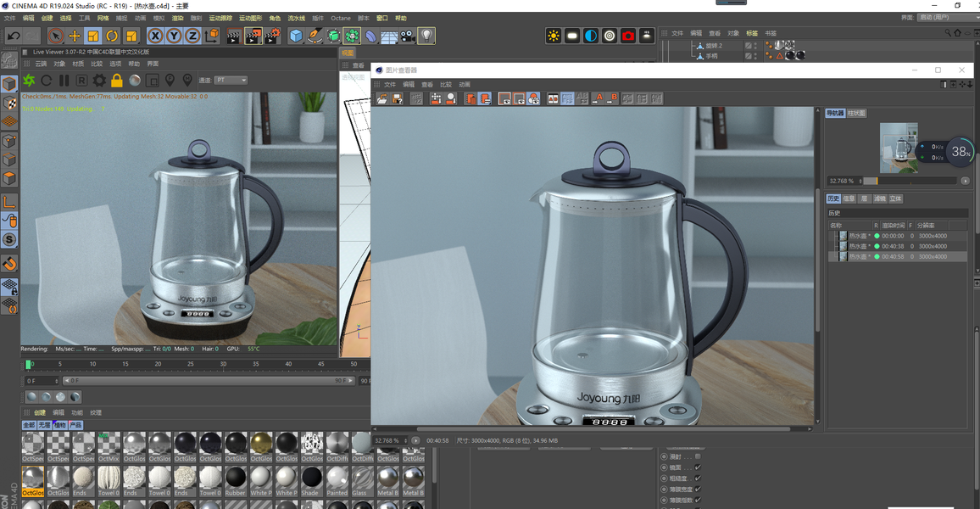Image resolution: width=980 pixels, height=509 pixels.
Task: Open 材质 menu in Live Viewer
Action: 78,64
